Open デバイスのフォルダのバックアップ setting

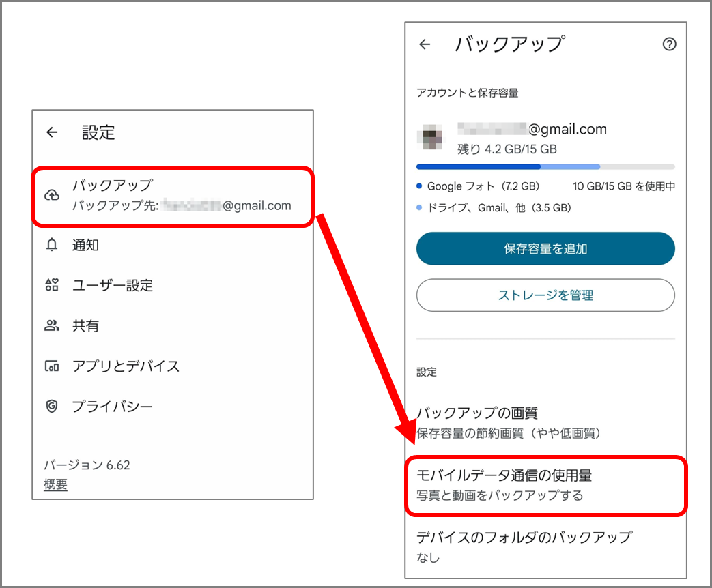(x=545, y=546)
